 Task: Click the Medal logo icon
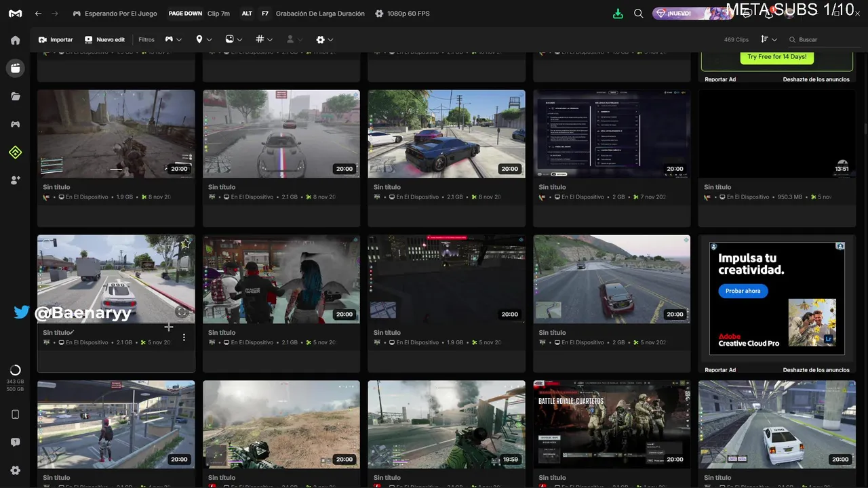click(15, 14)
